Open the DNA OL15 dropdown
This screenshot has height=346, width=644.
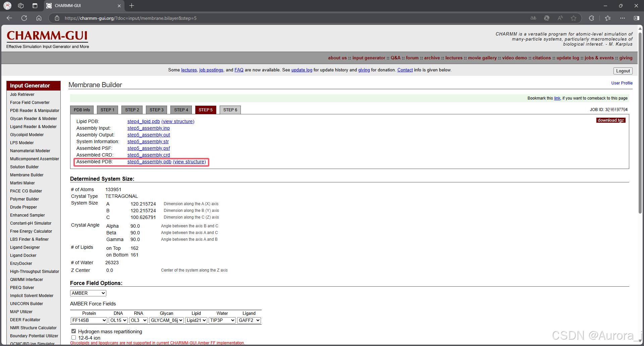(118, 320)
